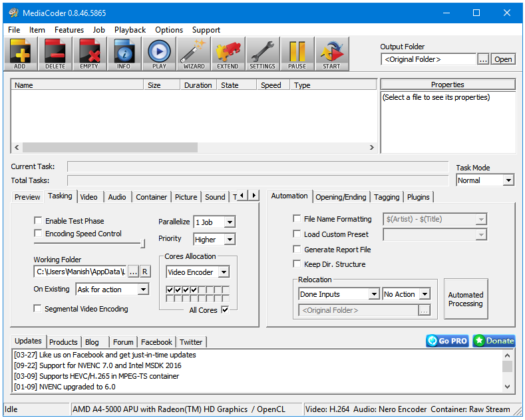
Task: Click the Open output folder button
Action: click(x=503, y=59)
